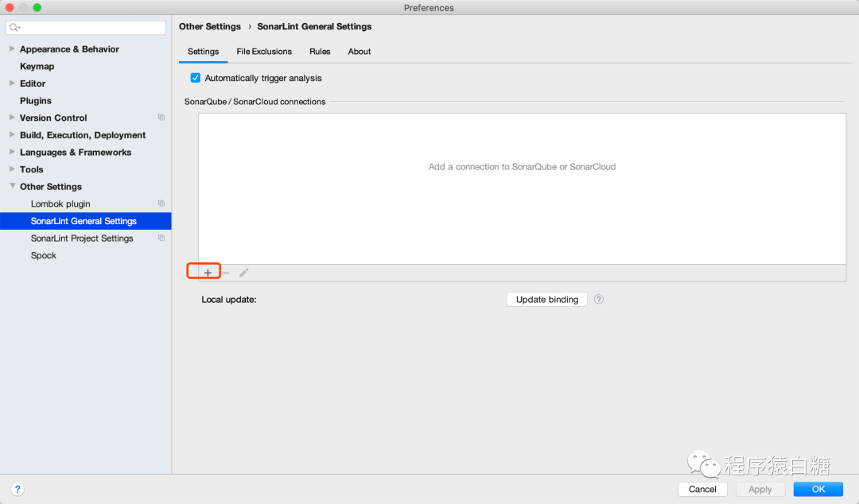
Task: Uncheck Automatically trigger analysis checkbox
Action: [196, 78]
